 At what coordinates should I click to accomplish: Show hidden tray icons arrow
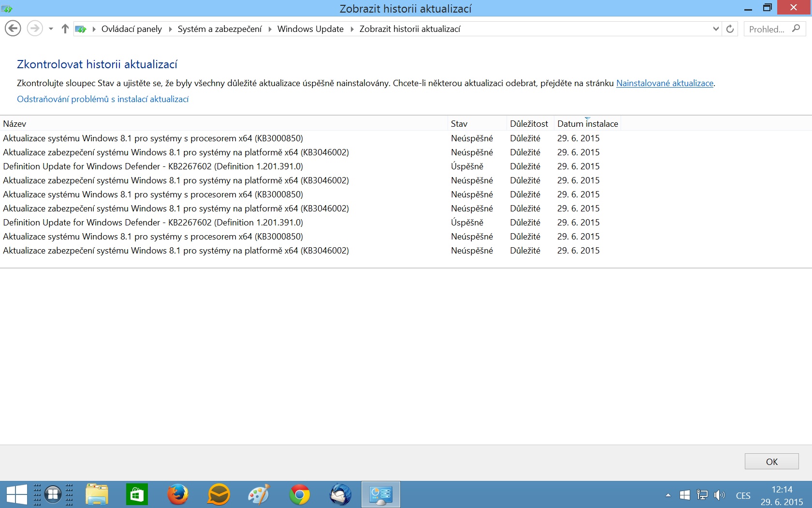(668, 495)
